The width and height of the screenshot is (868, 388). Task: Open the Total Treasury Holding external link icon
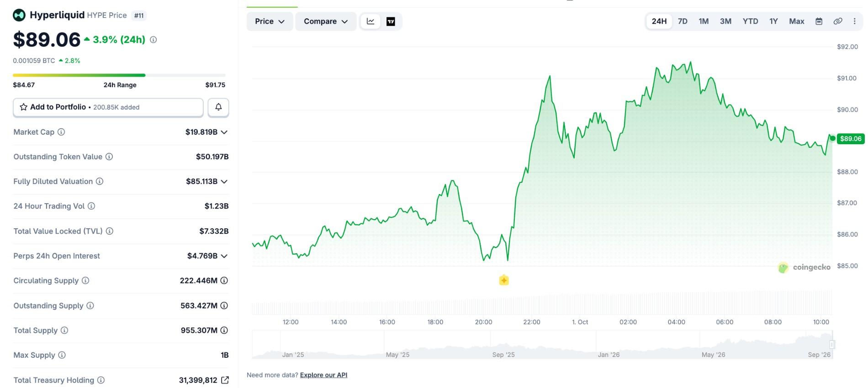225,380
